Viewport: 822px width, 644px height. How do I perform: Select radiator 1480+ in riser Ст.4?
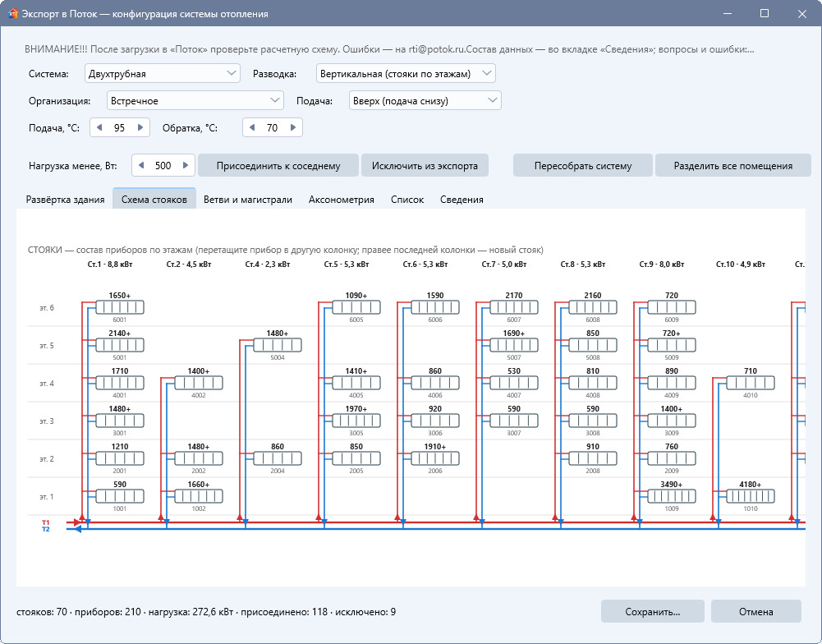coord(278,345)
